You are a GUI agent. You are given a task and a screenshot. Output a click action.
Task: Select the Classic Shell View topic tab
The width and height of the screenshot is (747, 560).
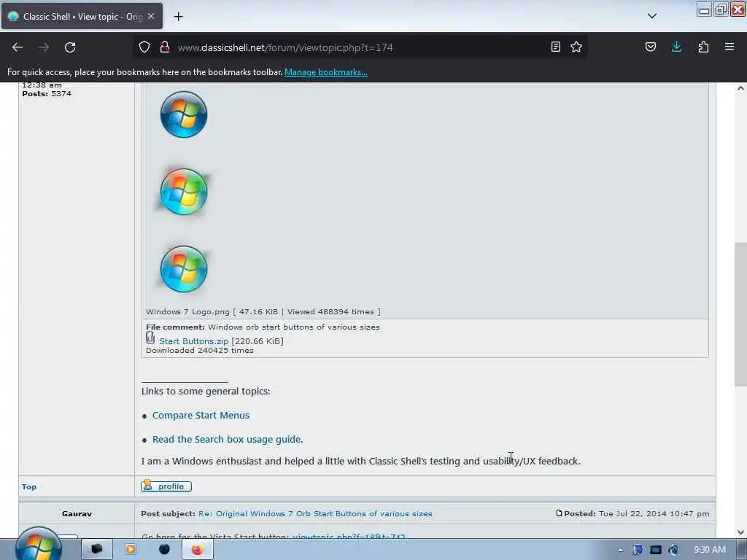tap(82, 16)
